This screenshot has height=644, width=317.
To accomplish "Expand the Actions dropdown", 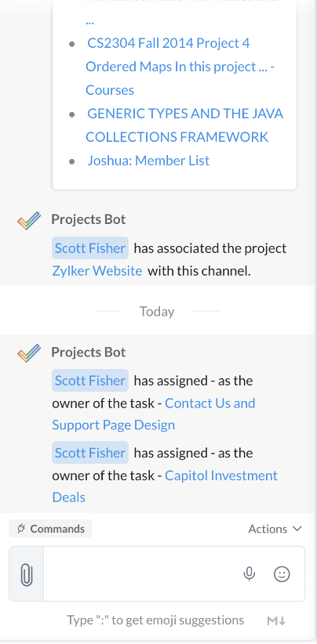I will (x=275, y=529).
